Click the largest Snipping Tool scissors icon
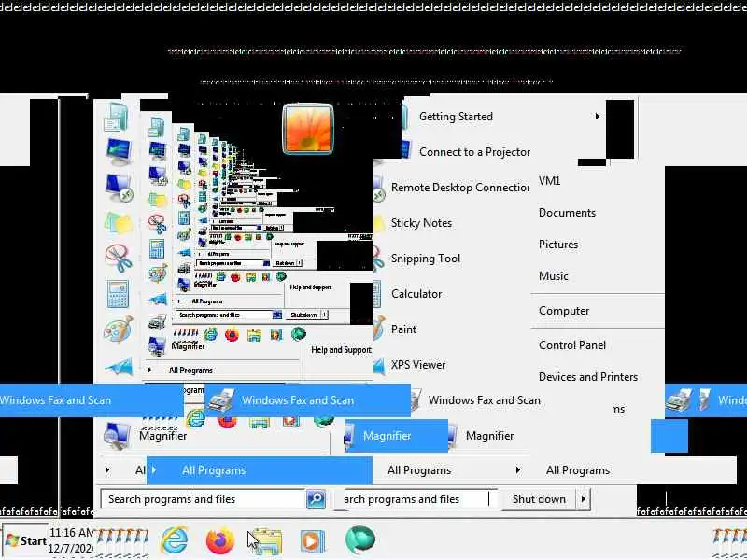Image resolution: width=747 pixels, height=560 pixels. (119, 259)
